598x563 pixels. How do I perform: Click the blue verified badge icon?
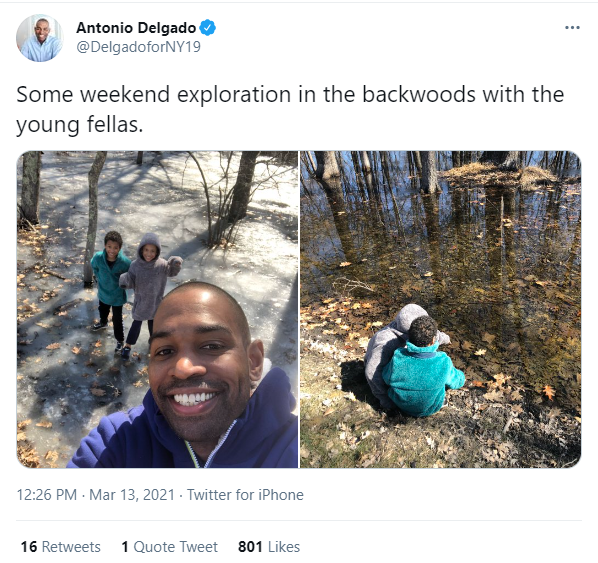(x=208, y=27)
